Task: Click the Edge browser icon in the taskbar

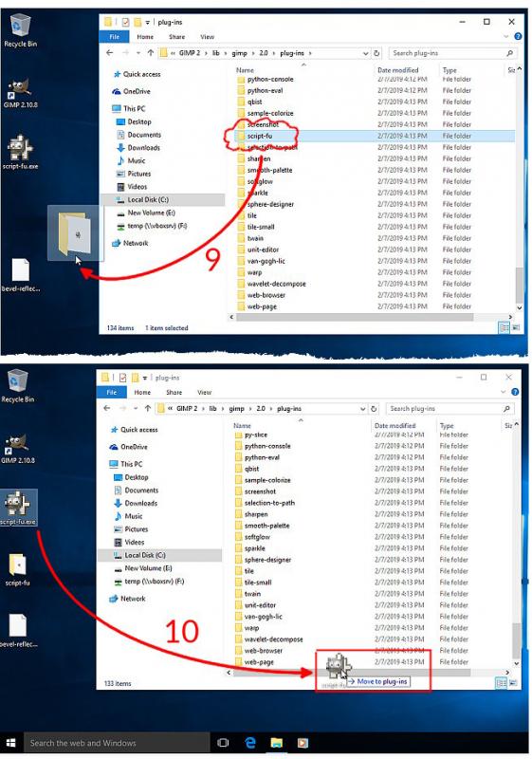Action: point(250,743)
